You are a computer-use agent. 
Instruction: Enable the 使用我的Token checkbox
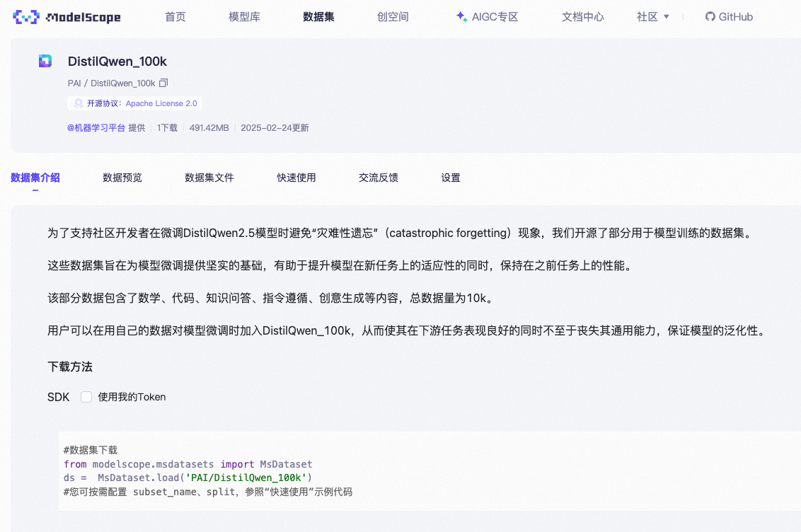point(86,397)
